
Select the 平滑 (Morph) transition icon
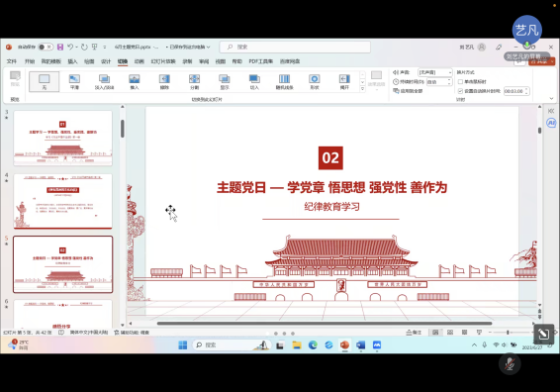[x=74, y=81]
